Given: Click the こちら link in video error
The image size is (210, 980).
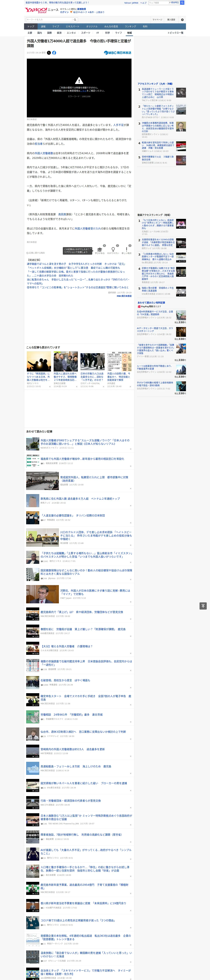Looking at the screenshot, I should tap(83, 91).
